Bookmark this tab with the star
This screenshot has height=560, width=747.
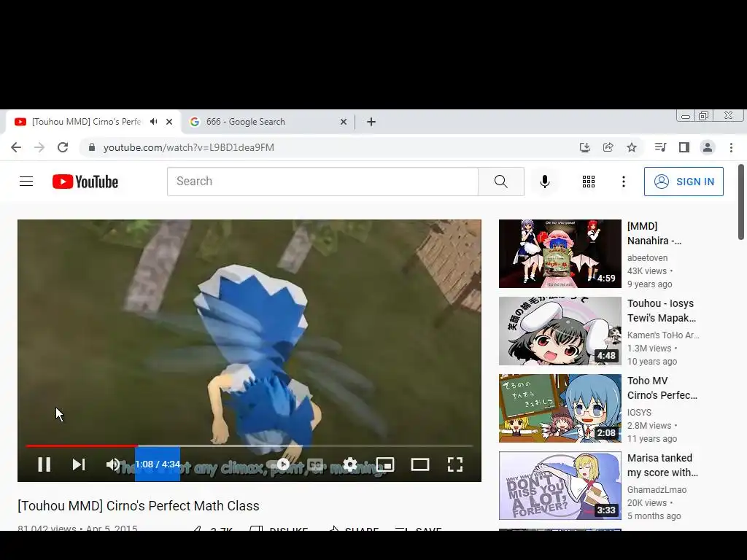coord(632,147)
